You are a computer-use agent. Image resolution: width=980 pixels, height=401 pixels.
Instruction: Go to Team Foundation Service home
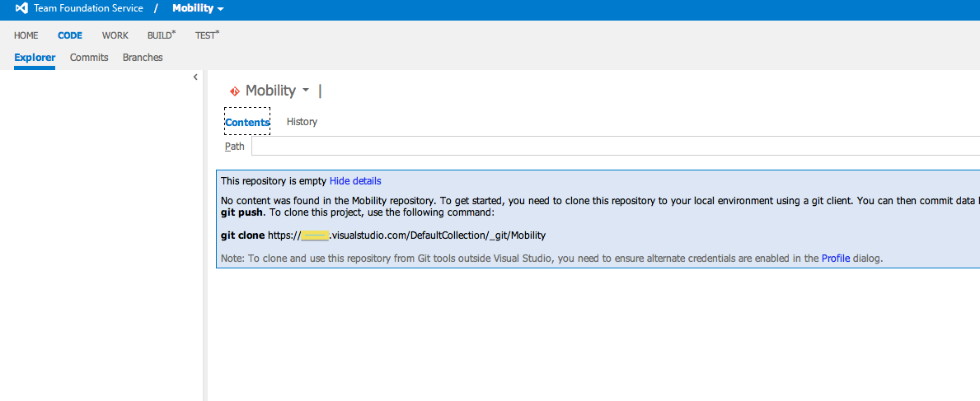coord(88,9)
